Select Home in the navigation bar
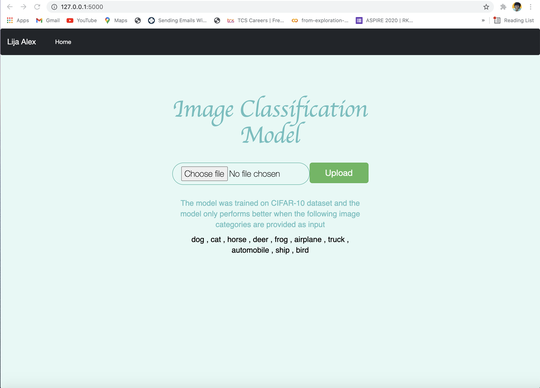 point(63,42)
